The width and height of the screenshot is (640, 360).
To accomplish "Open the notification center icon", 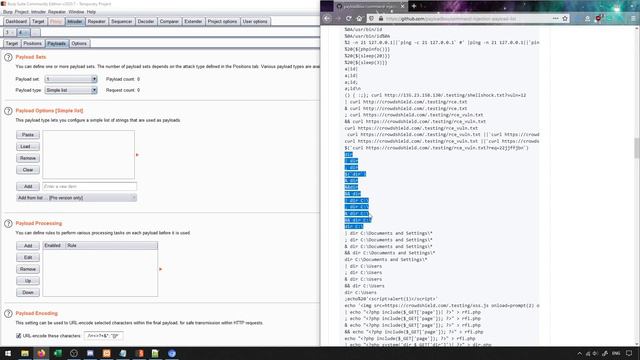I will (629, 353).
